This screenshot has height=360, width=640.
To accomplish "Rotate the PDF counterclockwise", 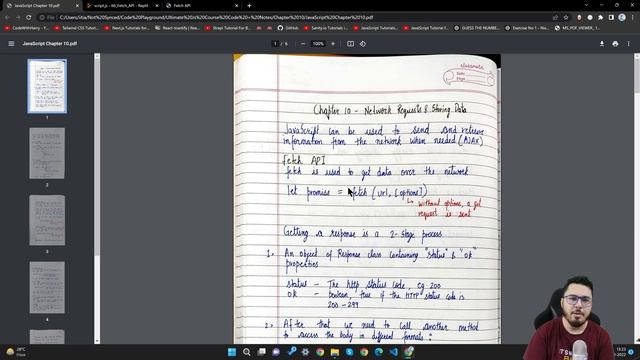I will pos(363,44).
